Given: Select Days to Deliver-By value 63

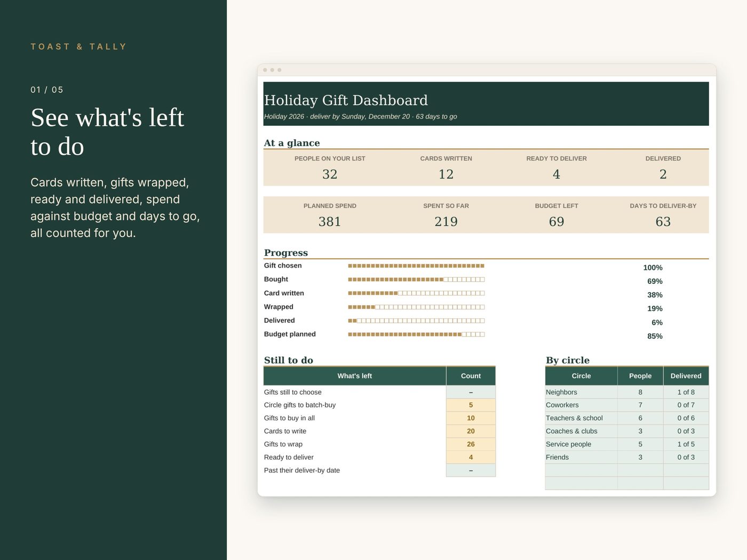Looking at the screenshot, I should pos(663,222).
